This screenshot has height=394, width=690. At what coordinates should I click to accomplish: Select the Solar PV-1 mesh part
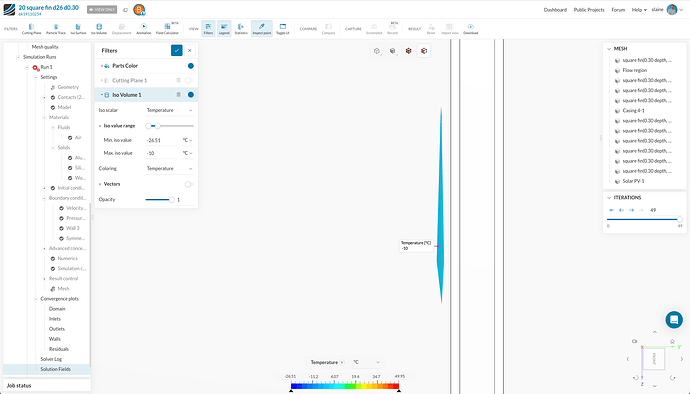pos(633,181)
